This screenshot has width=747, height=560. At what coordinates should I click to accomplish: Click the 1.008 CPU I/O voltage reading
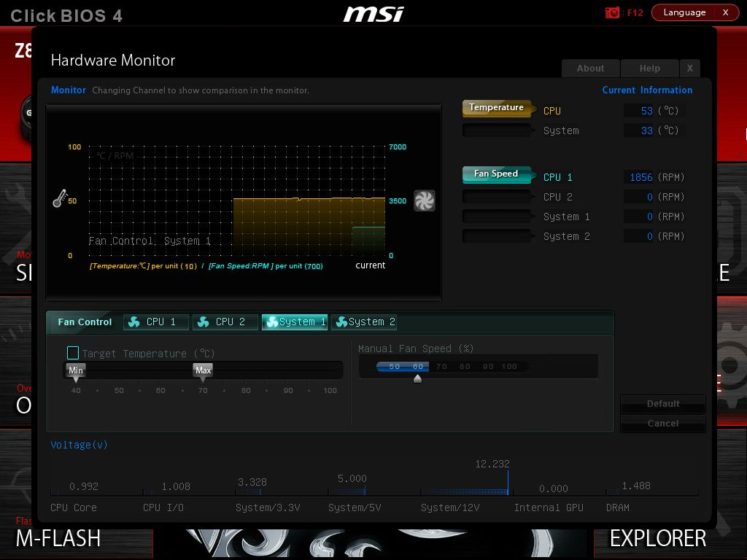176,486
